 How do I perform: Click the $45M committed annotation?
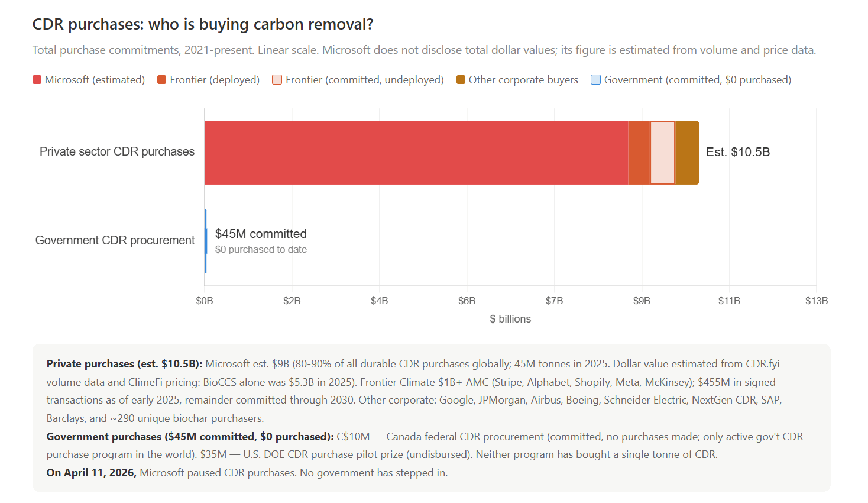coord(261,234)
